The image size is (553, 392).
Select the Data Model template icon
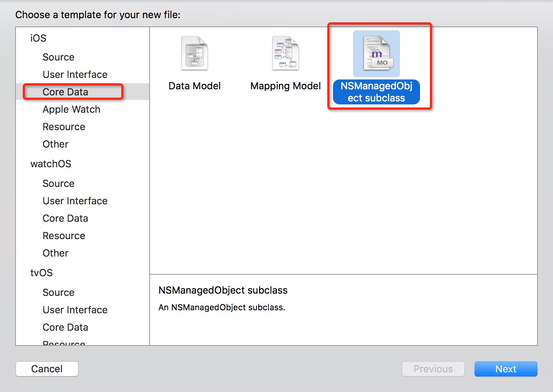[x=195, y=53]
